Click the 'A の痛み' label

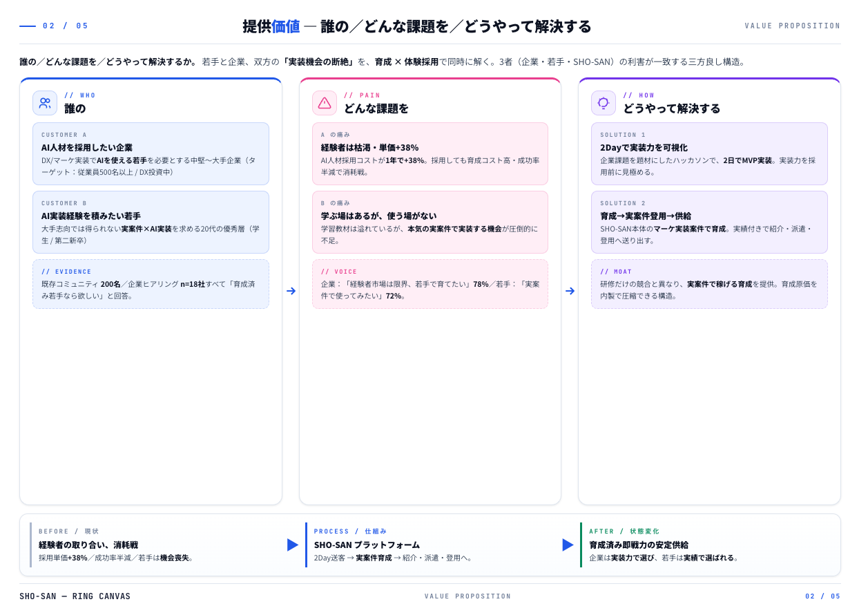(x=336, y=135)
